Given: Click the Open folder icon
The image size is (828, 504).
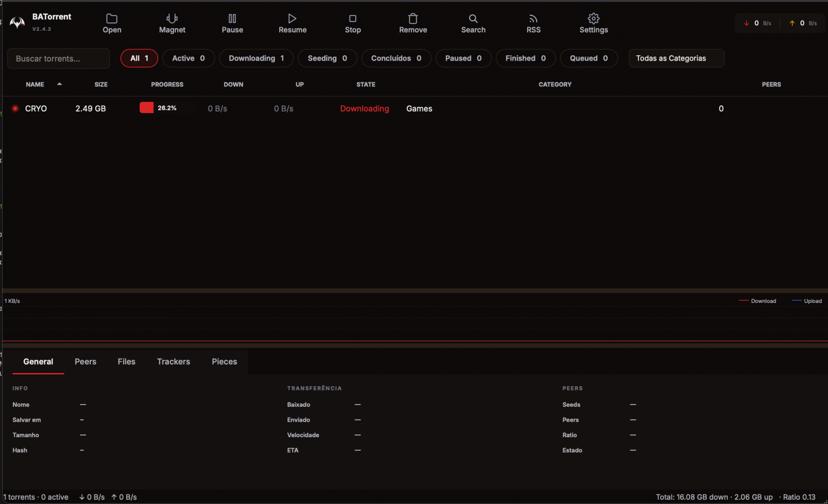Looking at the screenshot, I should pyautogui.click(x=111, y=19).
